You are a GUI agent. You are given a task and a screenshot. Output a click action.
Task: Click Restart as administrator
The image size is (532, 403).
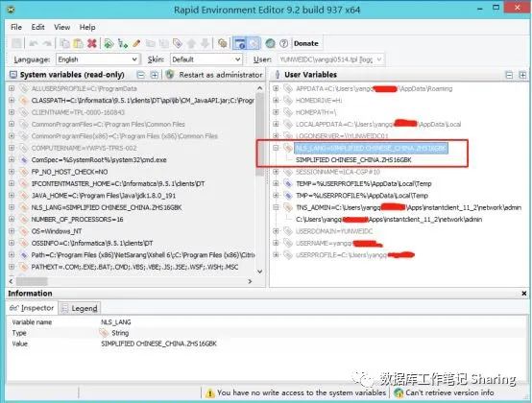[214, 75]
